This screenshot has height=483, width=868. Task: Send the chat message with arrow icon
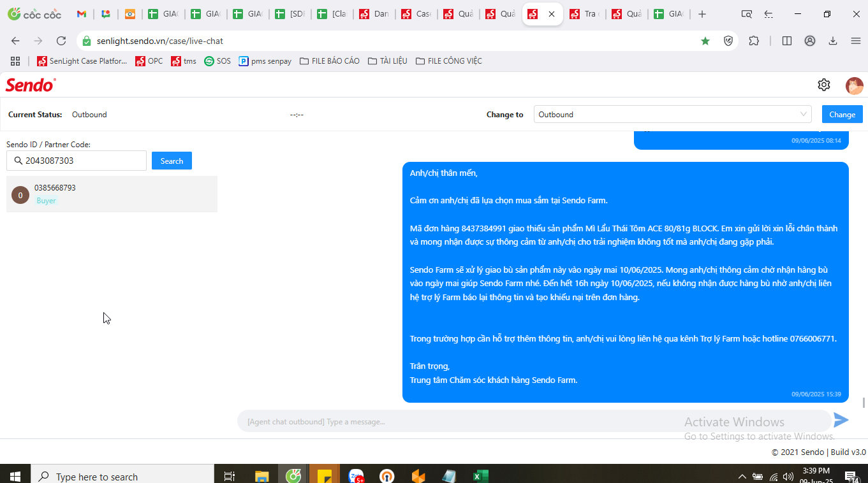point(841,420)
